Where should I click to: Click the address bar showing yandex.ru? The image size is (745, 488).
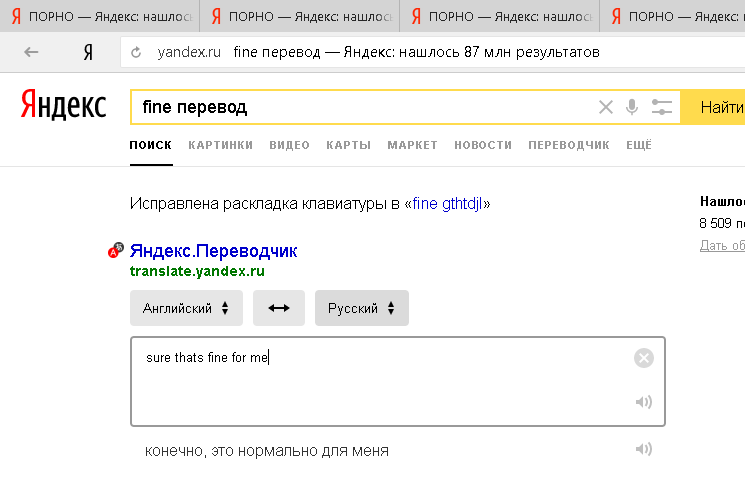tap(432, 52)
